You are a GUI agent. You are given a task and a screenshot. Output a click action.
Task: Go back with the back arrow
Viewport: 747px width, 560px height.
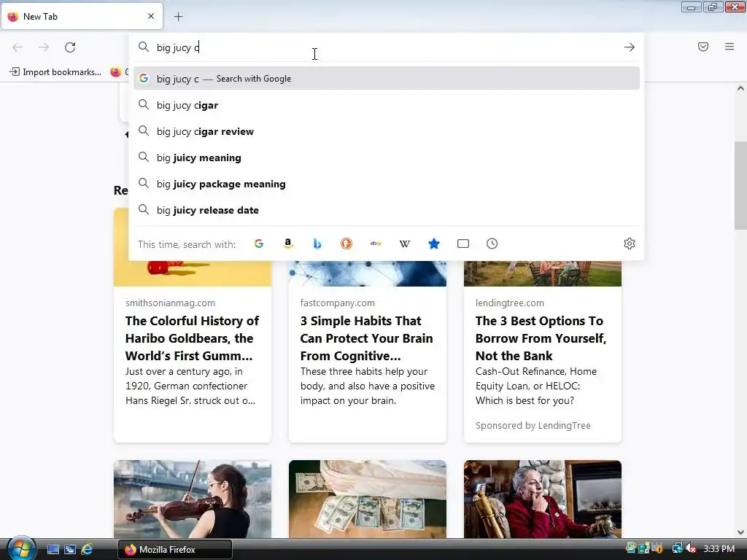pos(18,47)
